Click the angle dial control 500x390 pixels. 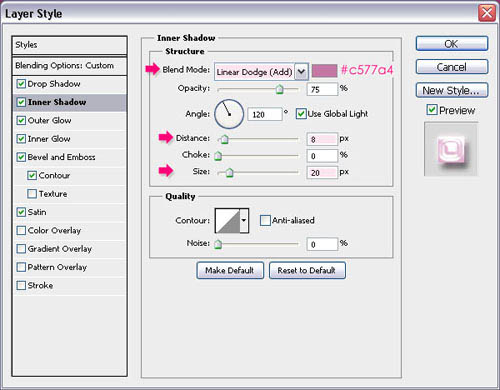click(229, 114)
